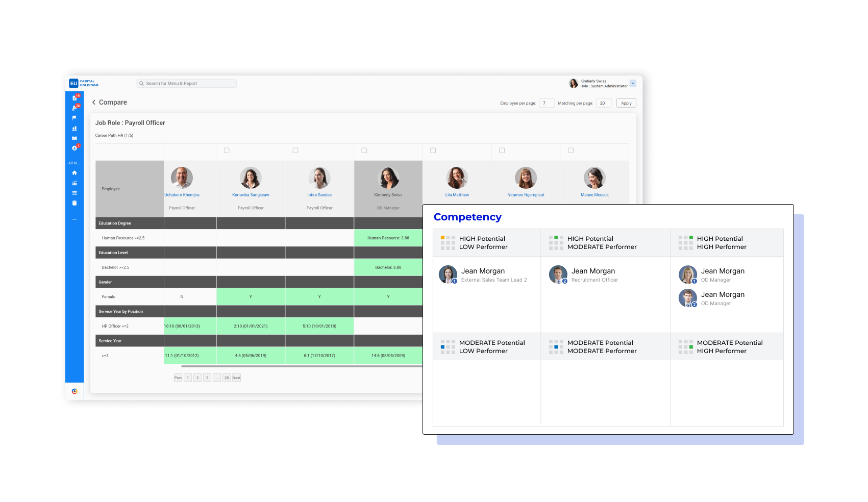
Task: Open Uchukorn Khemjira's profile link
Action: [182, 195]
